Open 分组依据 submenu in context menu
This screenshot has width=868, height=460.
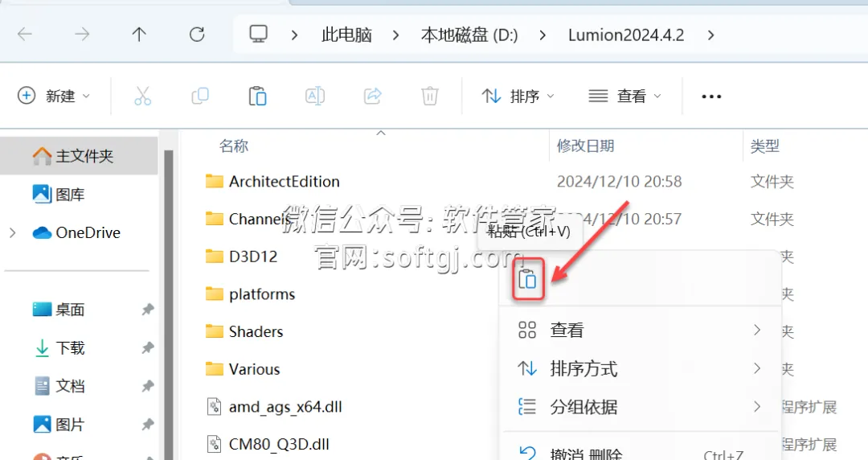[641, 408]
